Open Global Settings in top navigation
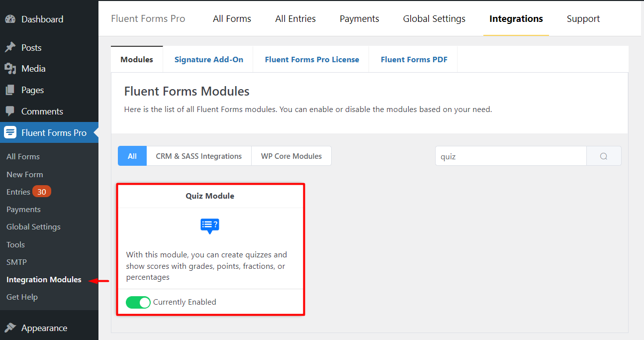Image resolution: width=644 pixels, height=340 pixels. (434, 19)
